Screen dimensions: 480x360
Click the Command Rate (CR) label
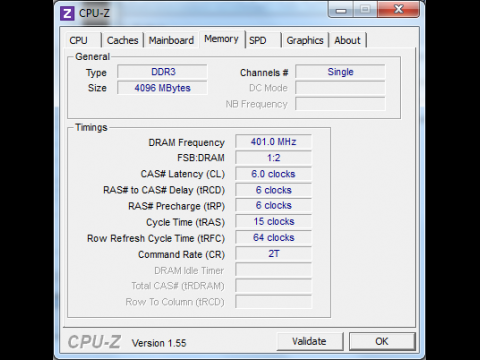[x=181, y=255]
